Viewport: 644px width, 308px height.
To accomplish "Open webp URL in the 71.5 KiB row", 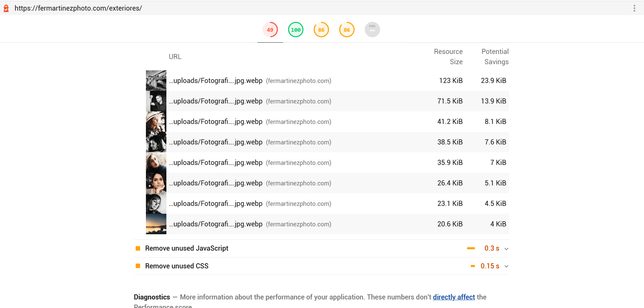I will click(x=215, y=101).
